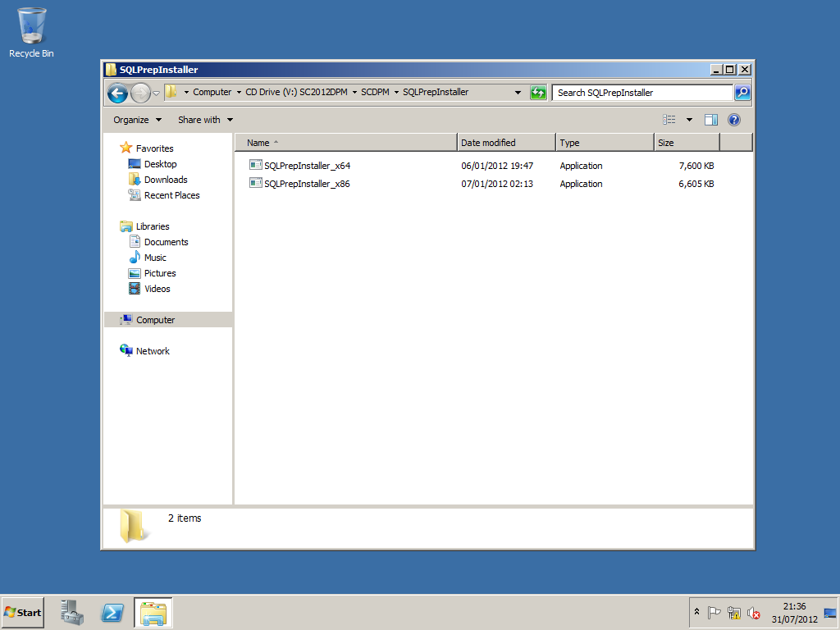Click Favorites star icon in sidebar
The width and height of the screenshot is (840, 630).
126,148
